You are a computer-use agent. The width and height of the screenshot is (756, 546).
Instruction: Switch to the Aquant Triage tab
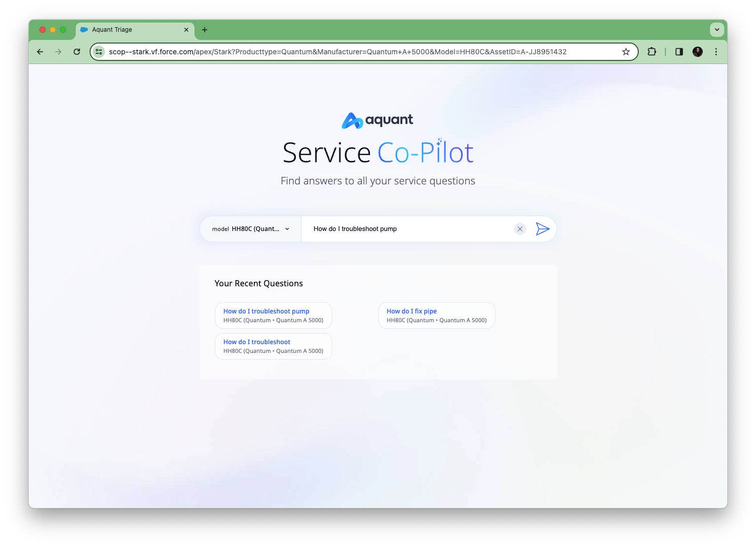(x=128, y=30)
